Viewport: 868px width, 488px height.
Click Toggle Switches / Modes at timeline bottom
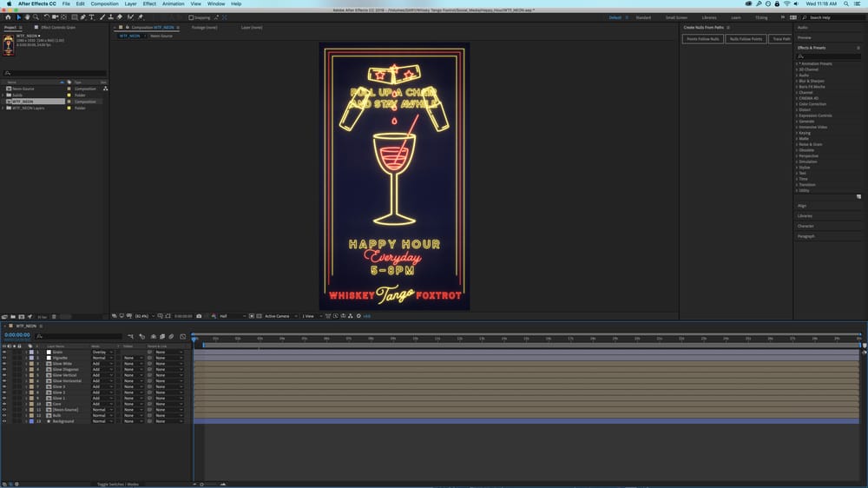point(117,485)
